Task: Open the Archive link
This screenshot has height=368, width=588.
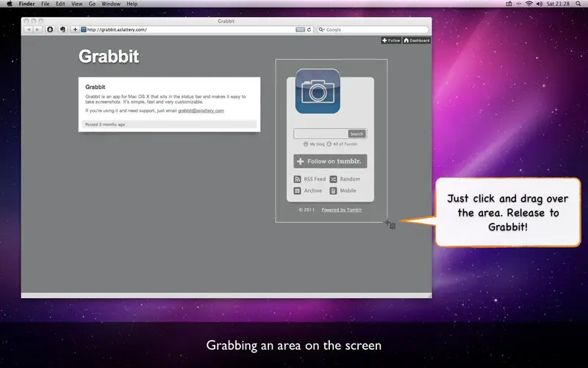Action: coord(313,191)
